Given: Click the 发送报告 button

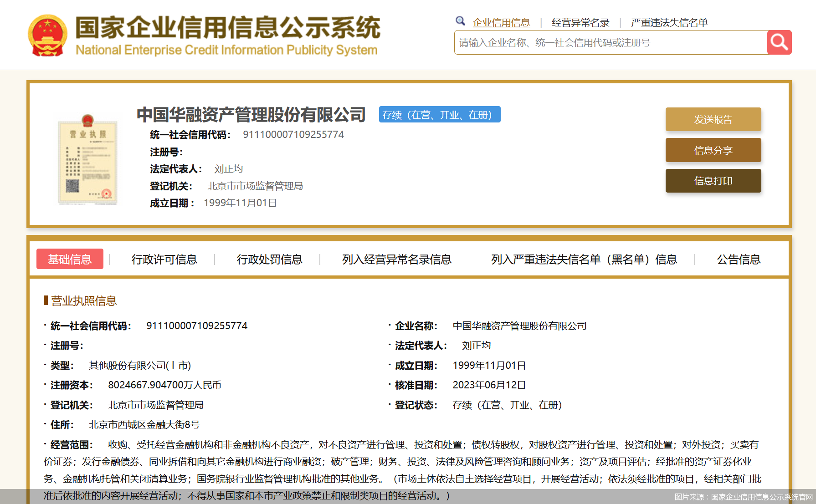Looking at the screenshot, I should [x=713, y=120].
